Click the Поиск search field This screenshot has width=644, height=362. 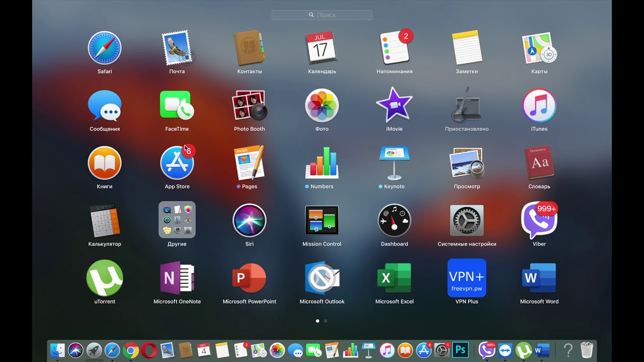click(x=322, y=15)
